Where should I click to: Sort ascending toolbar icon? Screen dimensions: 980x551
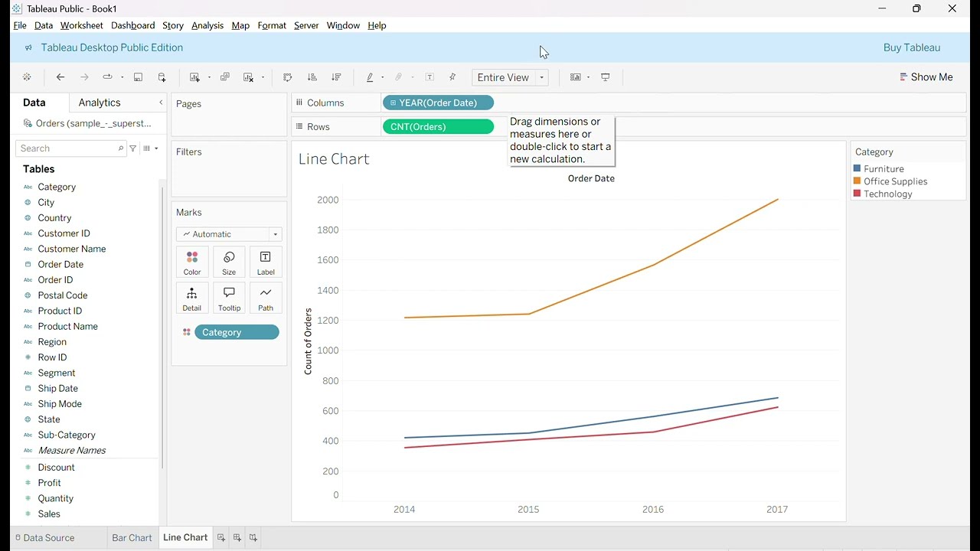[312, 77]
